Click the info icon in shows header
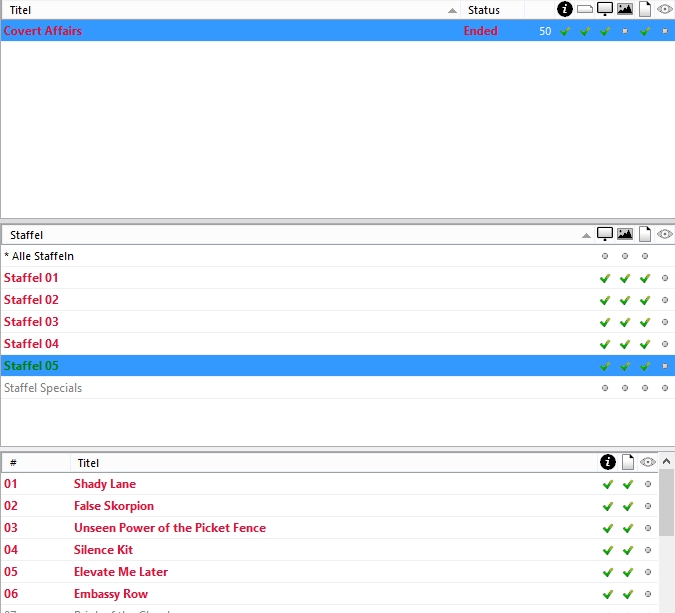The width and height of the screenshot is (675, 613). pyautogui.click(x=564, y=9)
